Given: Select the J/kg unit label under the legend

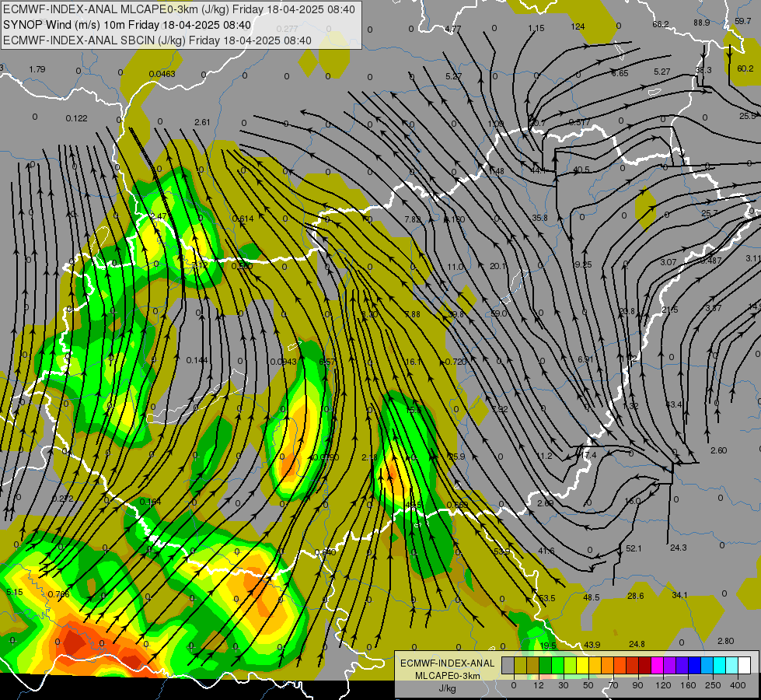Looking at the screenshot, I should coord(447,688).
